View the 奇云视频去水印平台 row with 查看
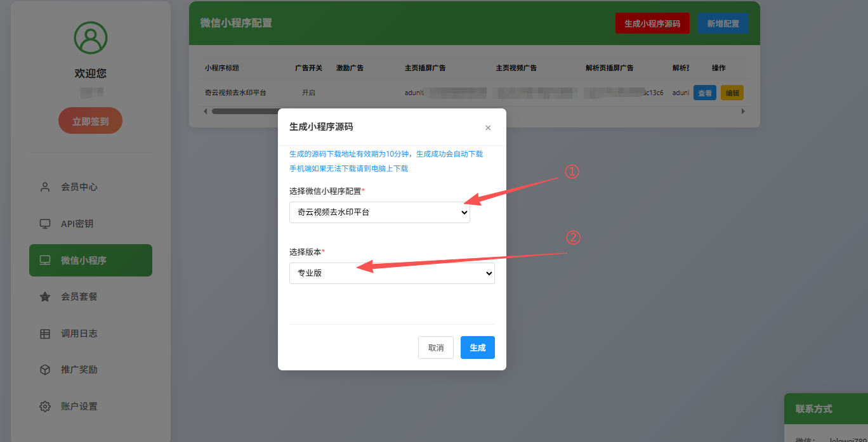The height and width of the screenshot is (442, 868). pyautogui.click(x=704, y=93)
